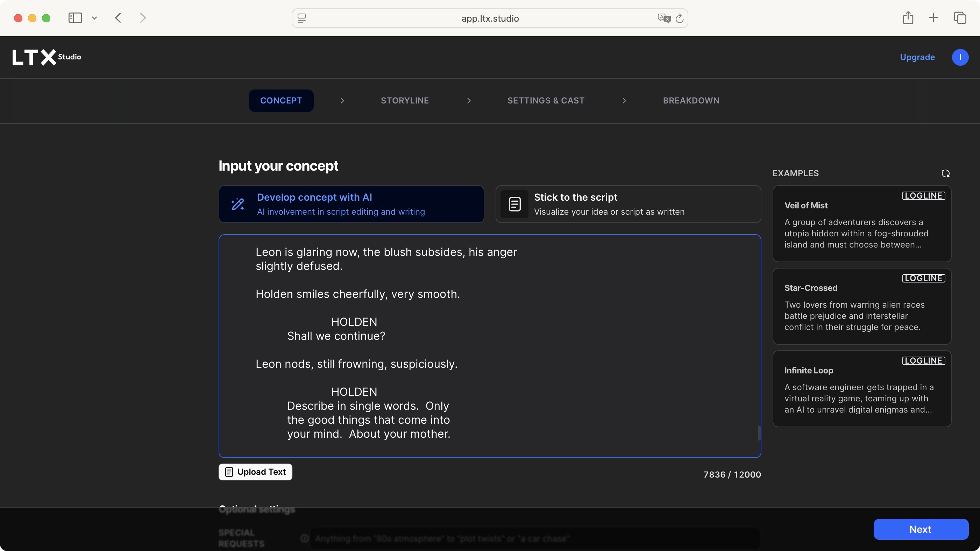The height and width of the screenshot is (551, 980).
Task: Reload the page with the refresh icon
Action: [680, 18]
